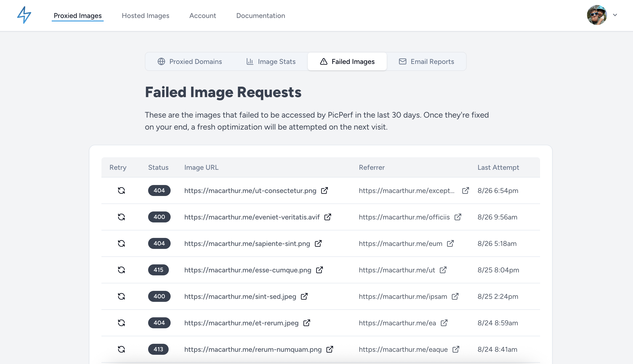Navigate to Hosted Images

145,15
